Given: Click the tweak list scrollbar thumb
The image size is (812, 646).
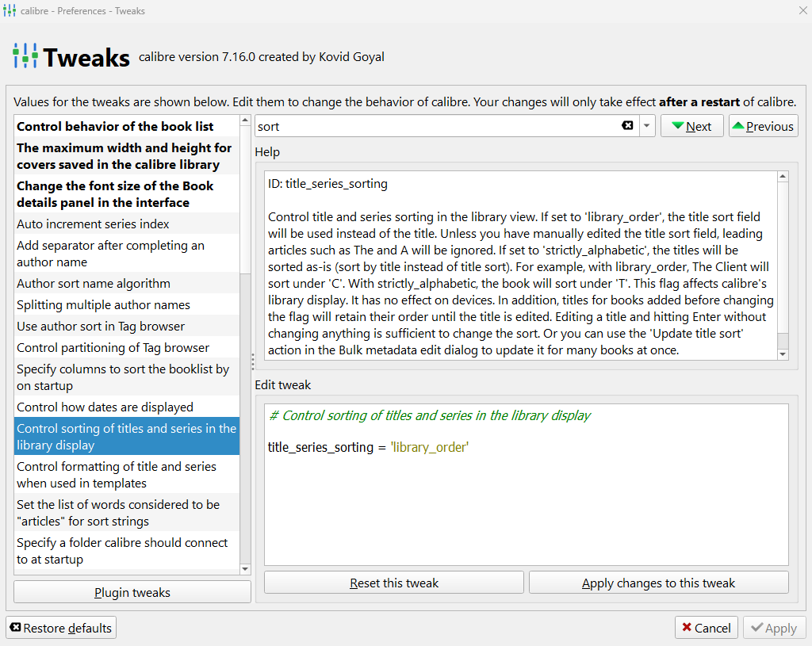Looking at the screenshot, I should click(246, 199).
